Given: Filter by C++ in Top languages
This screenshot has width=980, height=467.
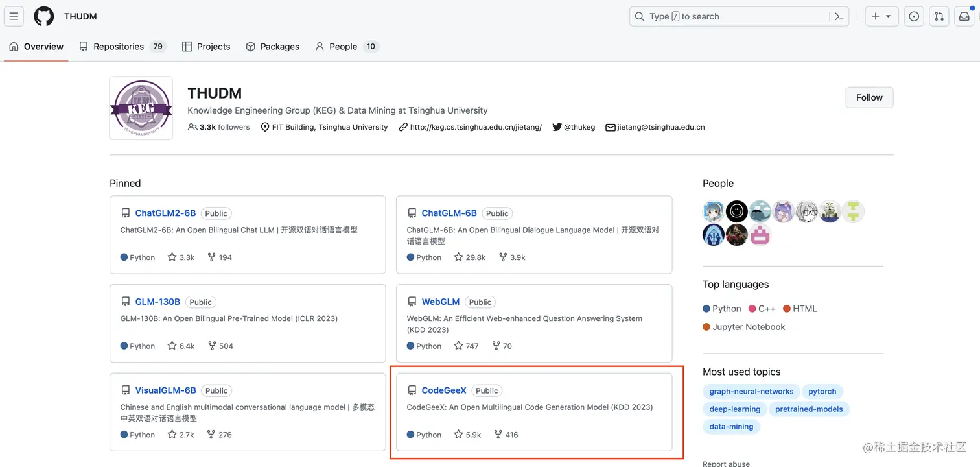Looking at the screenshot, I should click(762, 309).
